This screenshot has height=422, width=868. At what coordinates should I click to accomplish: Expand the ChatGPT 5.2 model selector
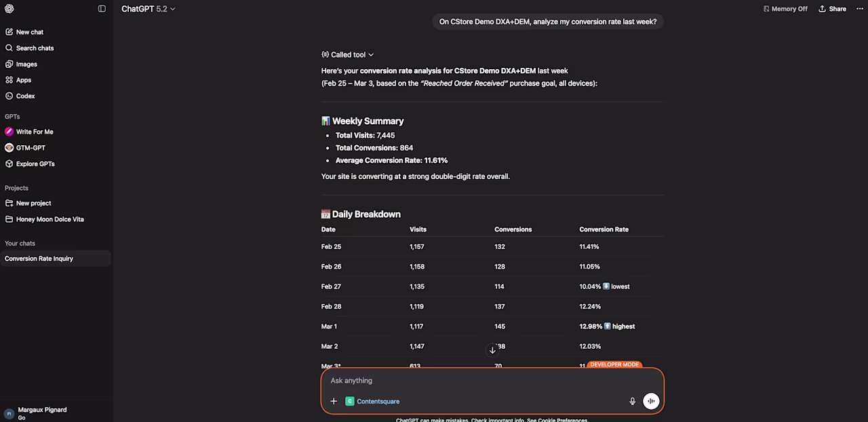click(x=149, y=9)
